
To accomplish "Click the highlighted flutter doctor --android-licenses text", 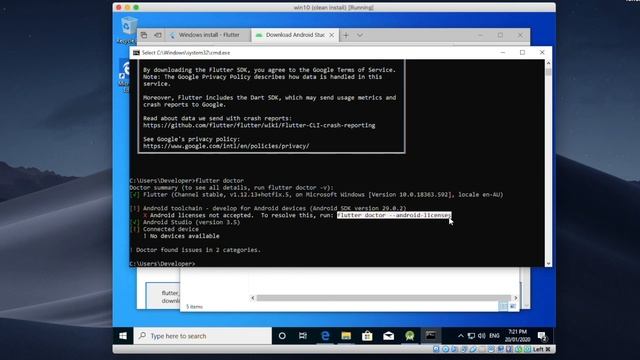I will coord(394,215).
